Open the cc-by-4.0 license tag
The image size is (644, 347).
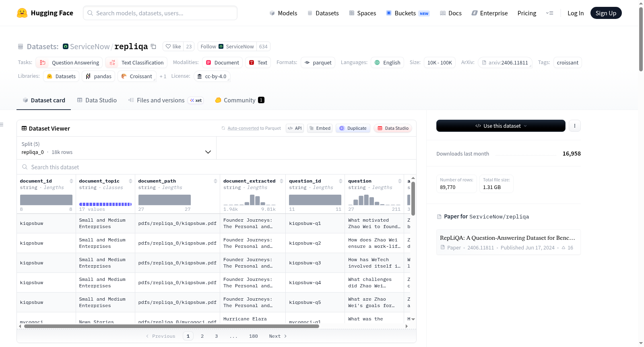pos(212,76)
